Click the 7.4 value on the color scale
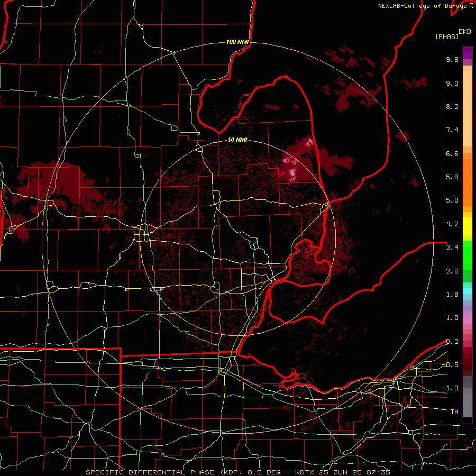 click(x=452, y=130)
